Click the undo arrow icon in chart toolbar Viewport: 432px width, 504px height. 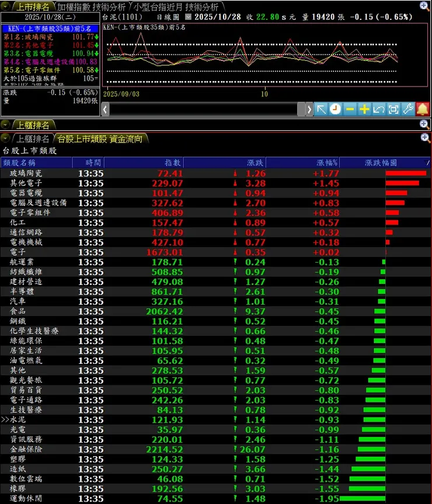pyautogui.click(x=379, y=109)
